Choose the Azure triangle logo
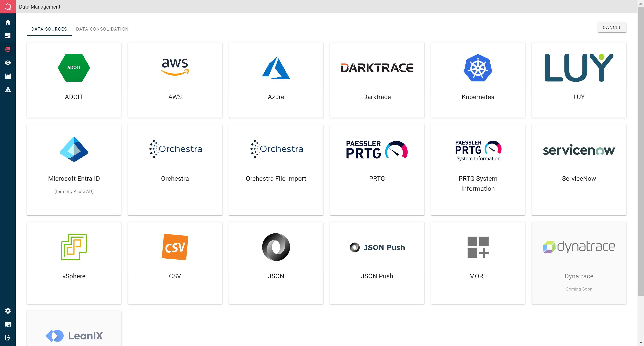The width and height of the screenshot is (644, 346). click(276, 68)
